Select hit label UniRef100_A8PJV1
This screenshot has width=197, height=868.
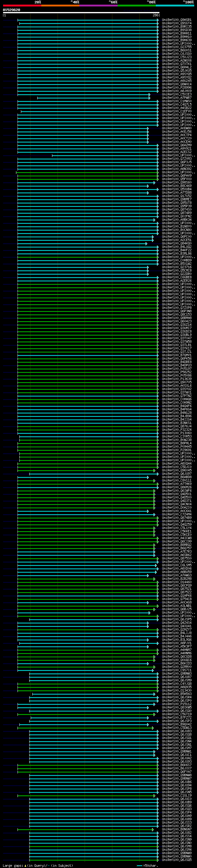177,643
